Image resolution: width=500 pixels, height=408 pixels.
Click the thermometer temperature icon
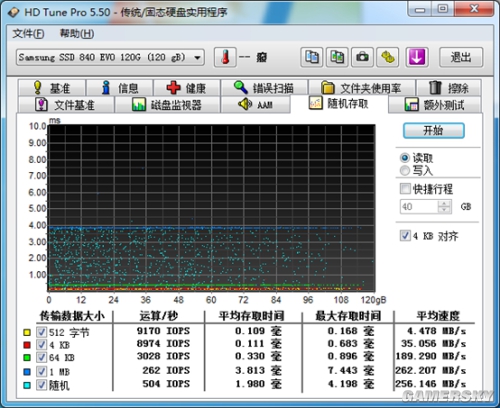click(225, 57)
